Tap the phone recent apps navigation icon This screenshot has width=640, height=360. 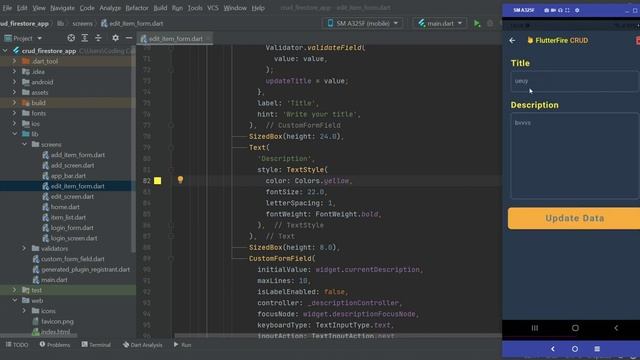(535, 328)
